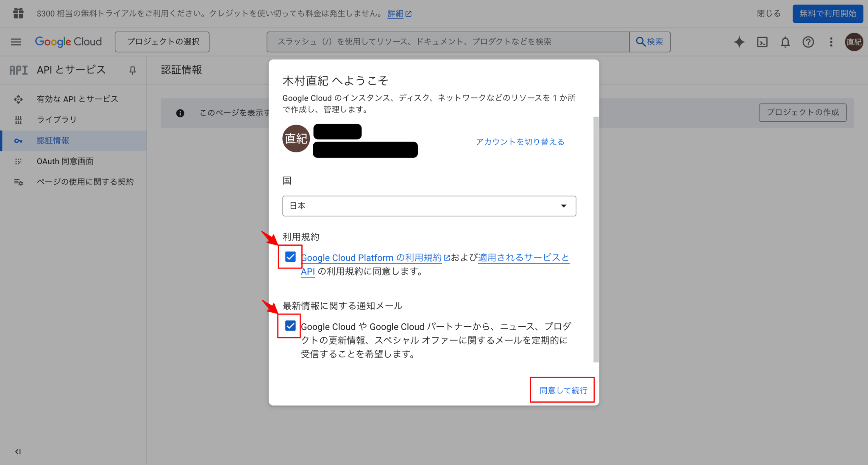868x465 pixels.
Task: Open the notifications bell
Action: [785, 42]
